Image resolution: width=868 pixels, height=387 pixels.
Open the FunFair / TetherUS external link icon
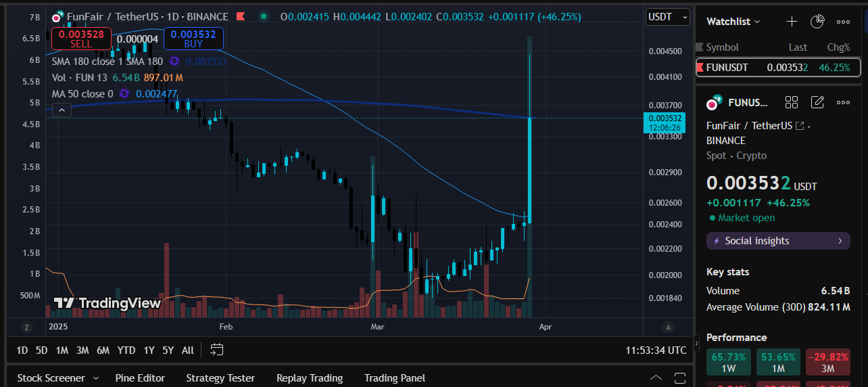point(800,126)
